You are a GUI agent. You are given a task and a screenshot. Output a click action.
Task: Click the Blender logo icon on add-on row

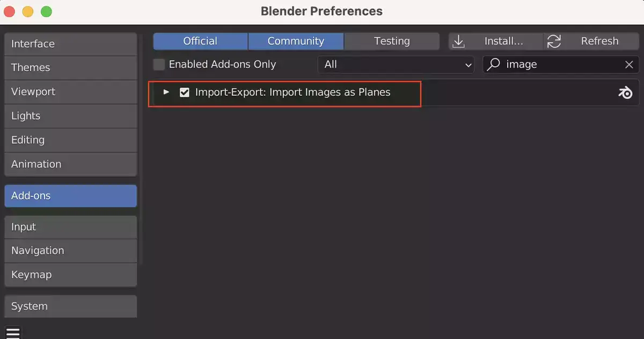[625, 93]
